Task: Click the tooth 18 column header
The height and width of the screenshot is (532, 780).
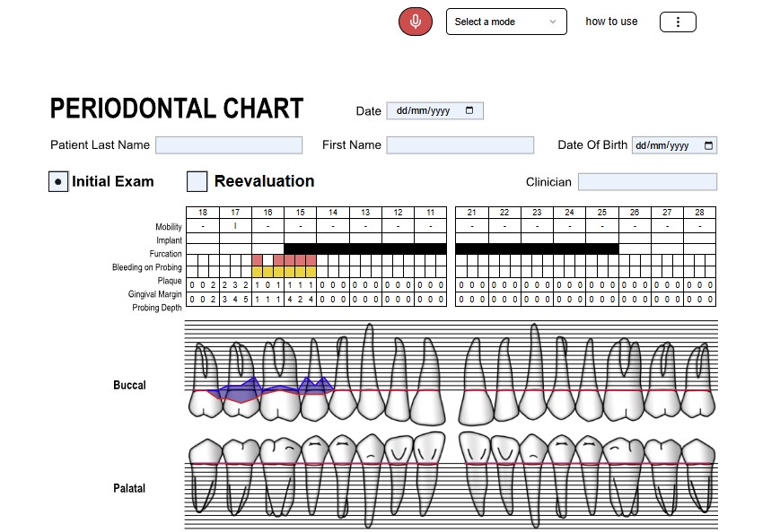Action: (203, 213)
